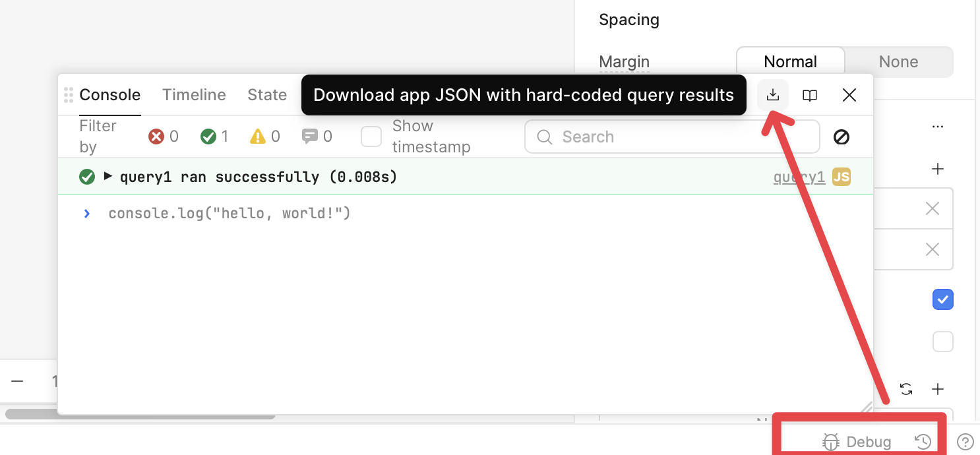Filter console by success messages
Screen dimensions: 980x455
(x=208, y=136)
